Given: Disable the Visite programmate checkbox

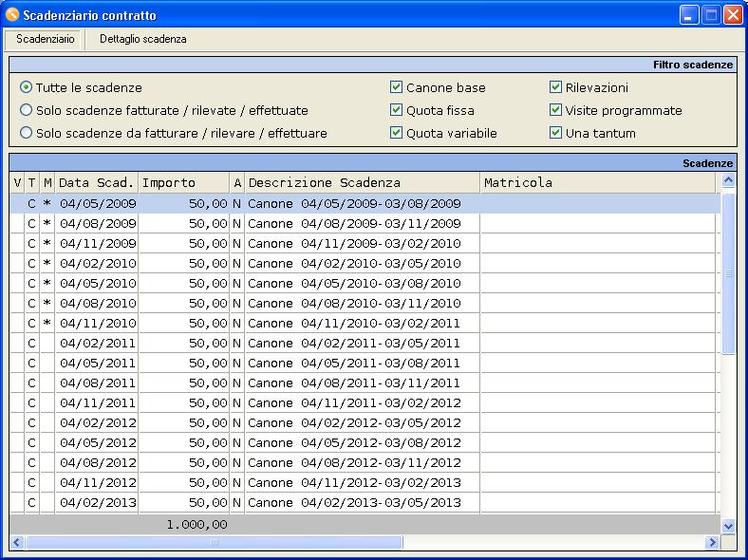Looking at the screenshot, I should click(556, 110).
